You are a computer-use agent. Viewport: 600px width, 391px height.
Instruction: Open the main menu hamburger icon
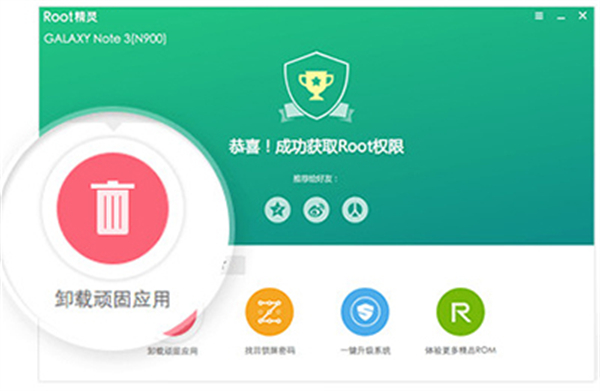(x=539, y=16)
